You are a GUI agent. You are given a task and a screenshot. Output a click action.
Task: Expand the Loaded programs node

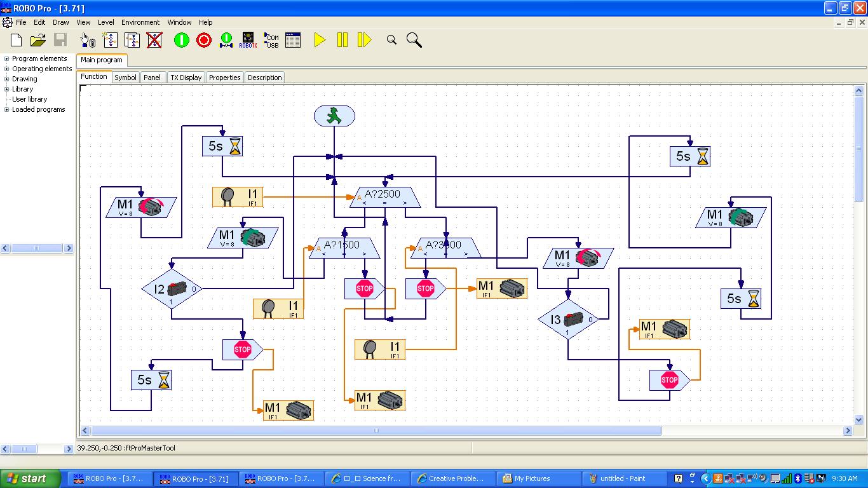[6, 109]
